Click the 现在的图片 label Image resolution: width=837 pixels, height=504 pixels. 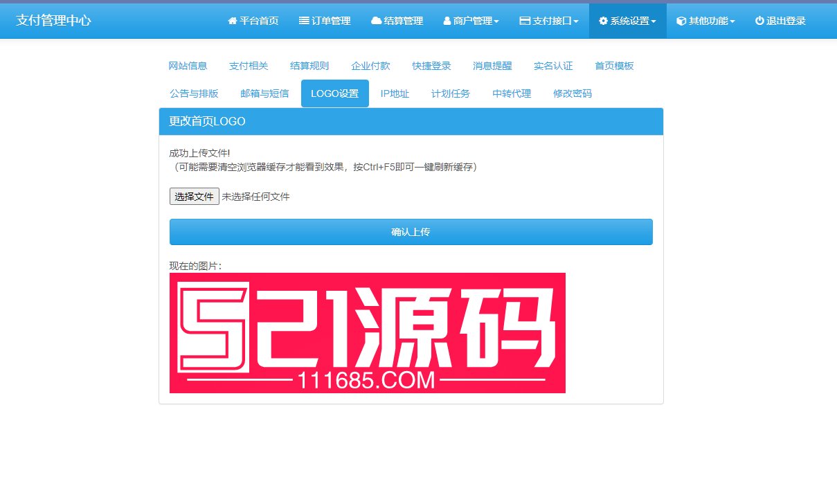(x=196, y=266)
